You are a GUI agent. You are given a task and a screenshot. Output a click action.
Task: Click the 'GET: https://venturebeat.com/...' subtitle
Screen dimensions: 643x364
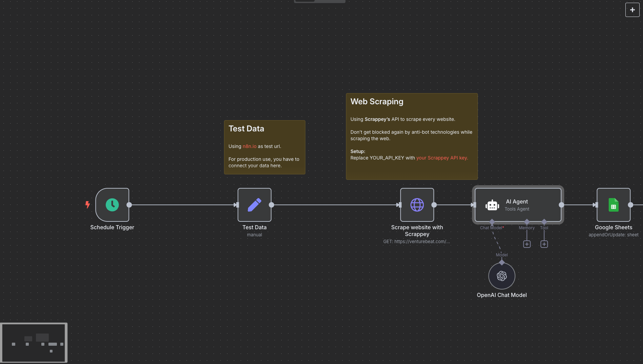(417, 241)
